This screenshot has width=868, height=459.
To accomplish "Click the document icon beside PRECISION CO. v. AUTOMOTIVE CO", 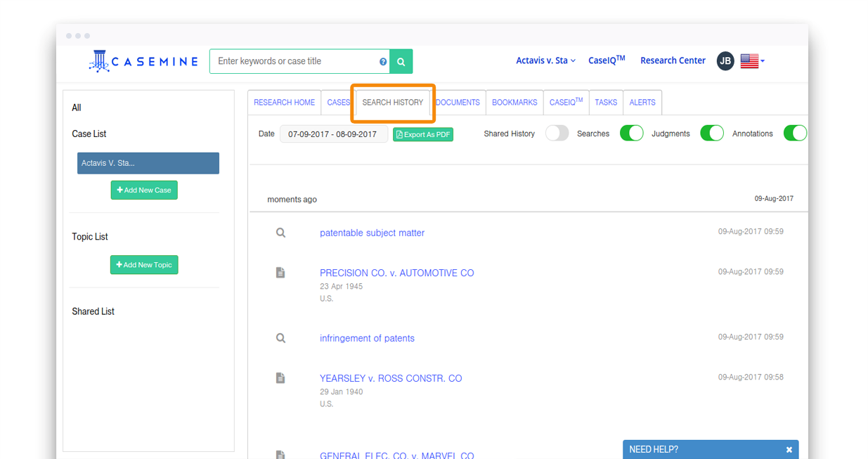I will (280, 273).
